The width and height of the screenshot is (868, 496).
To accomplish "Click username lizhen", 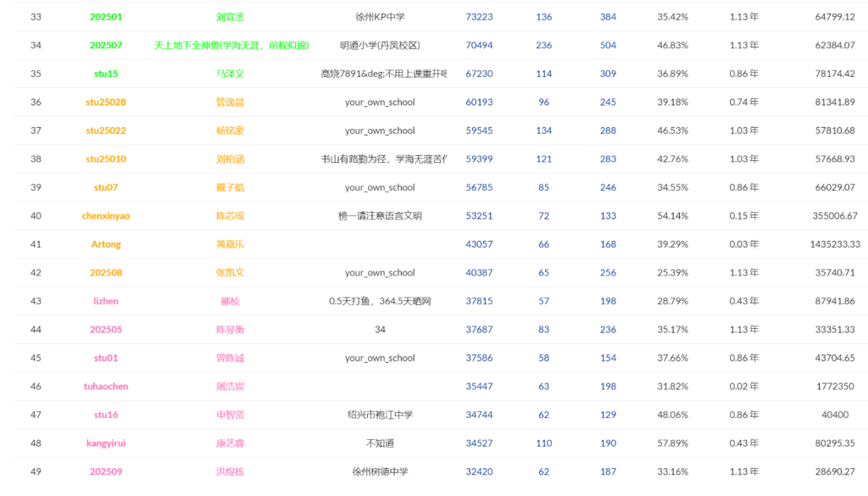I will tap(106, 301).
